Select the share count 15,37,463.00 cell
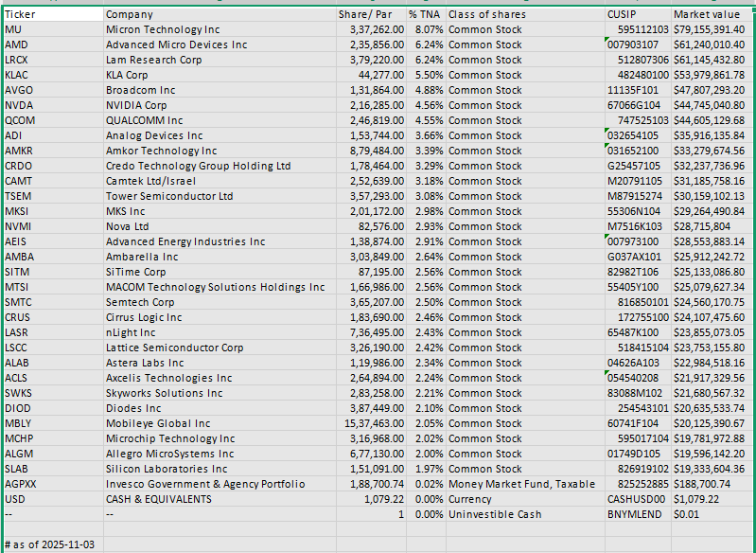 coord(370,423)
